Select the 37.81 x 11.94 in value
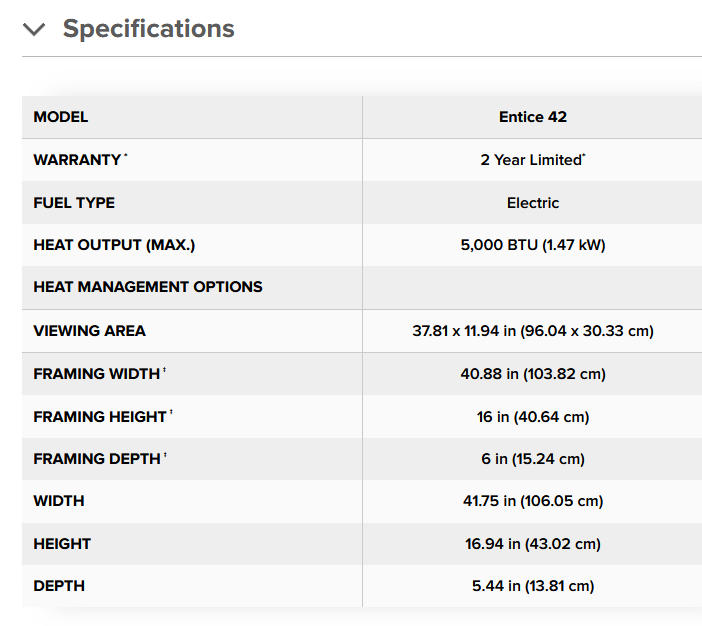 click(x=533, y=331)
